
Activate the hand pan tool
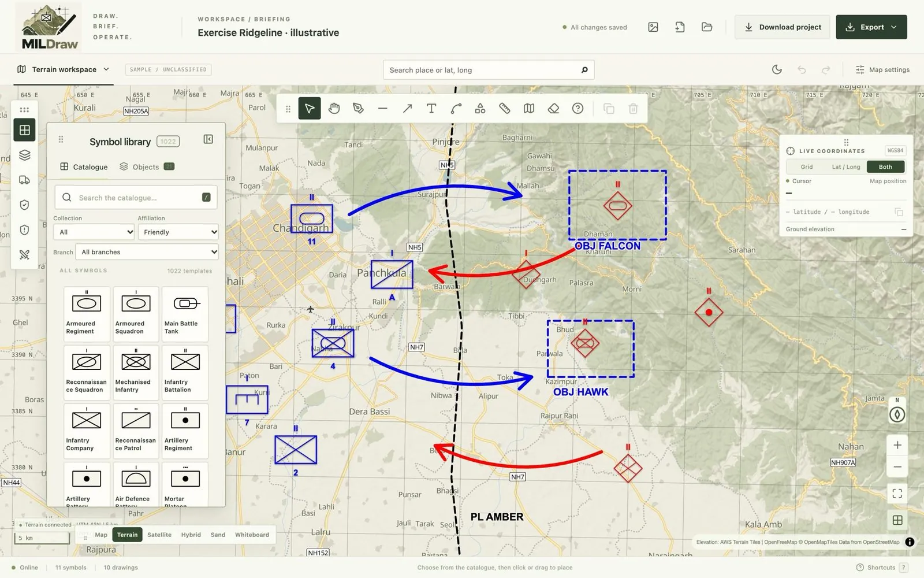pyautogui.click(x=334, y=109)
